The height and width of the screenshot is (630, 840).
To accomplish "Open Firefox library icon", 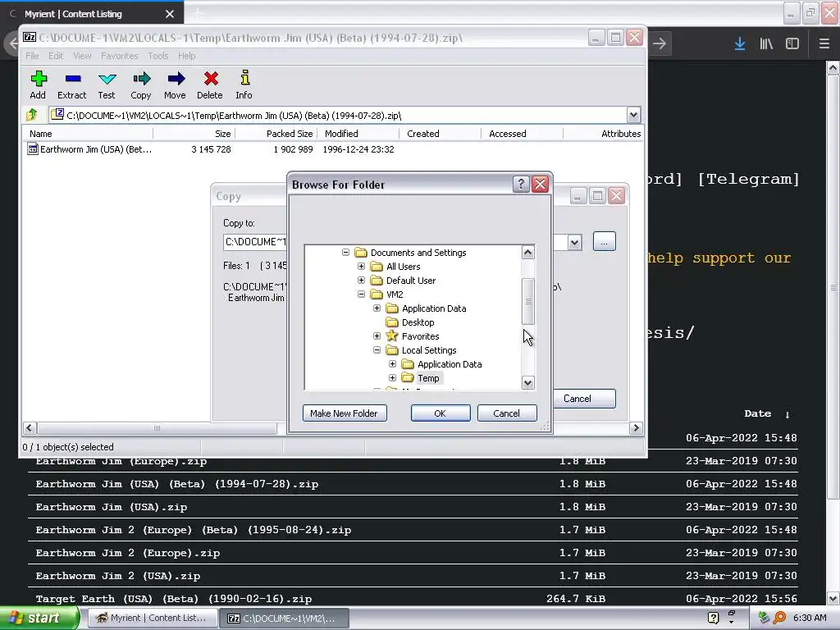I will (766, 43).
